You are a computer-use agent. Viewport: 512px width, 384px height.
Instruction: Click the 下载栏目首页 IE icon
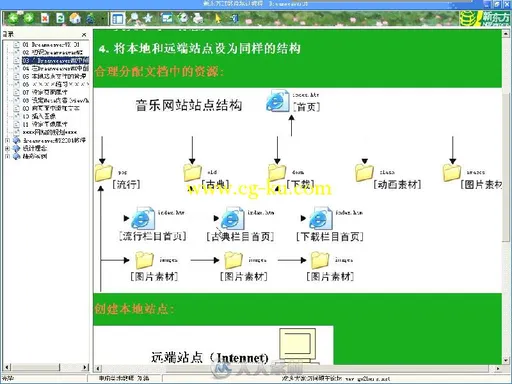pyautogui.click(x=321, y=218)
